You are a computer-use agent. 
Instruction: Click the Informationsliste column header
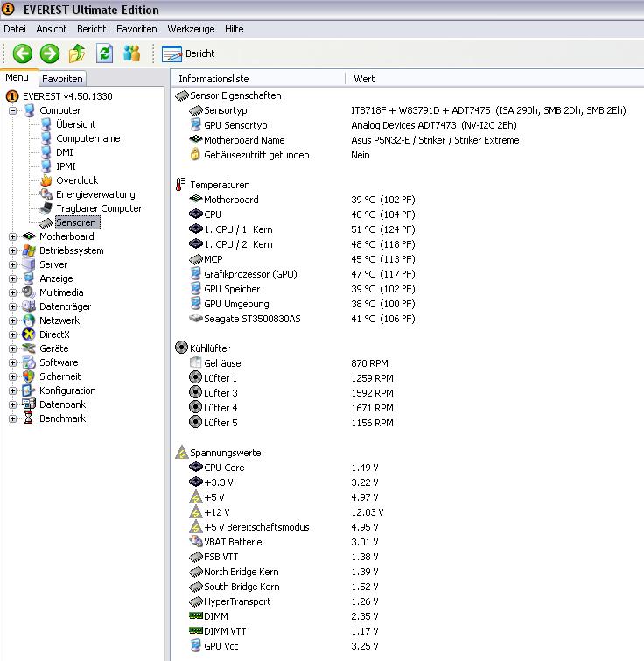tap(258, 79)
